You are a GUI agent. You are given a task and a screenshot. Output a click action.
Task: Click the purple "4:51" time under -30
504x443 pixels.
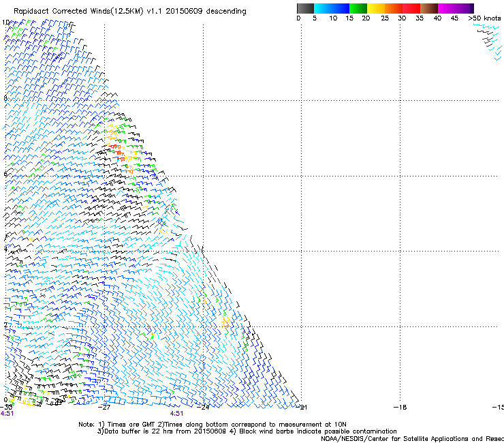pyautogui.click(x=7, y=414)
